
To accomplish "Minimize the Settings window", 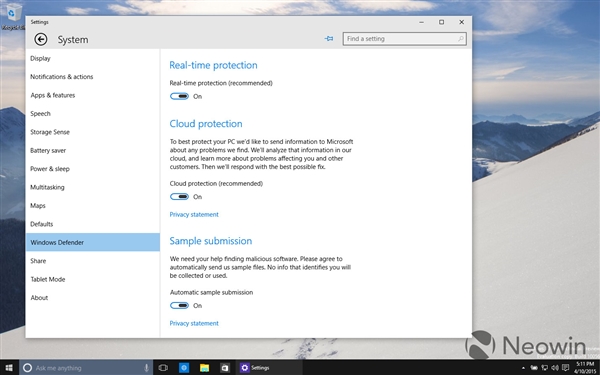I will 421,22.
